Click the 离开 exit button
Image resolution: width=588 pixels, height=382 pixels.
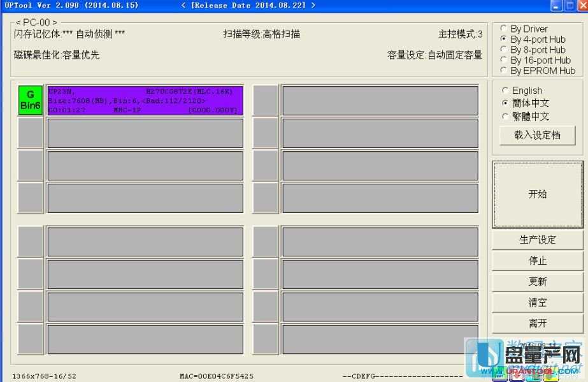(537, 323)
